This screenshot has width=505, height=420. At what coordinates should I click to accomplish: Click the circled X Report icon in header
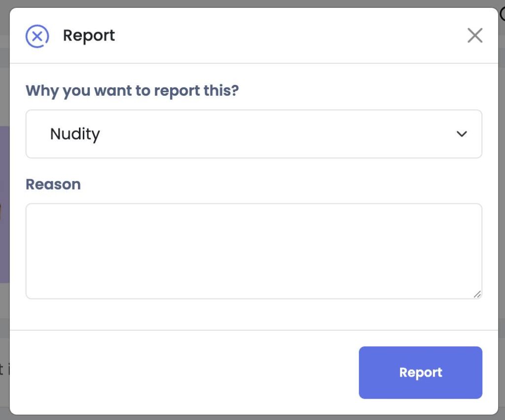(x=37, y=36)
